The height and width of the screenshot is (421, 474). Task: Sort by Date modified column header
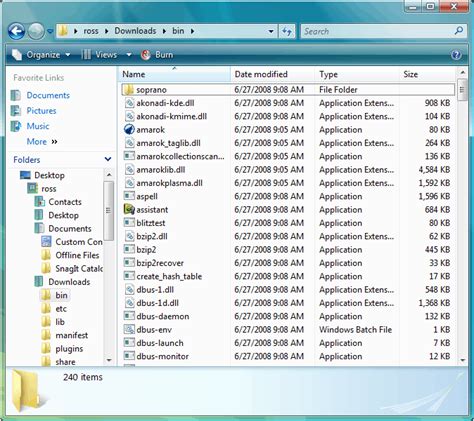click(272, 74)
